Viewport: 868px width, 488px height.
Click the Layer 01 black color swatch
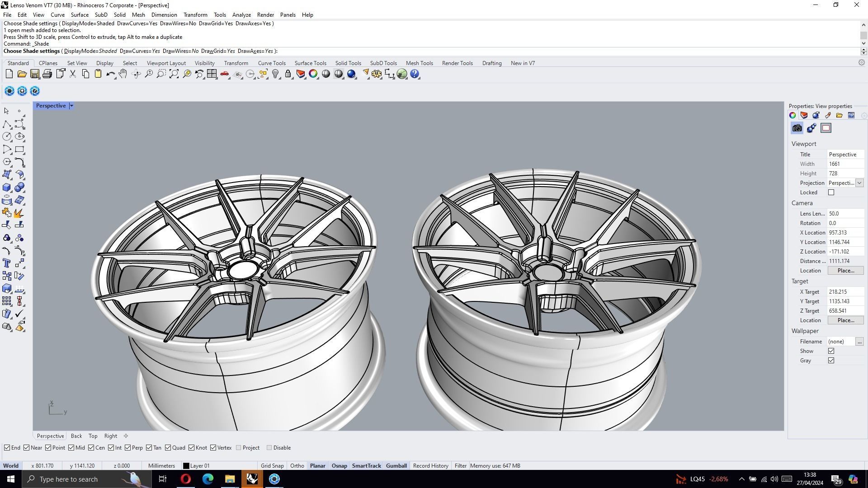pos(186,466)
